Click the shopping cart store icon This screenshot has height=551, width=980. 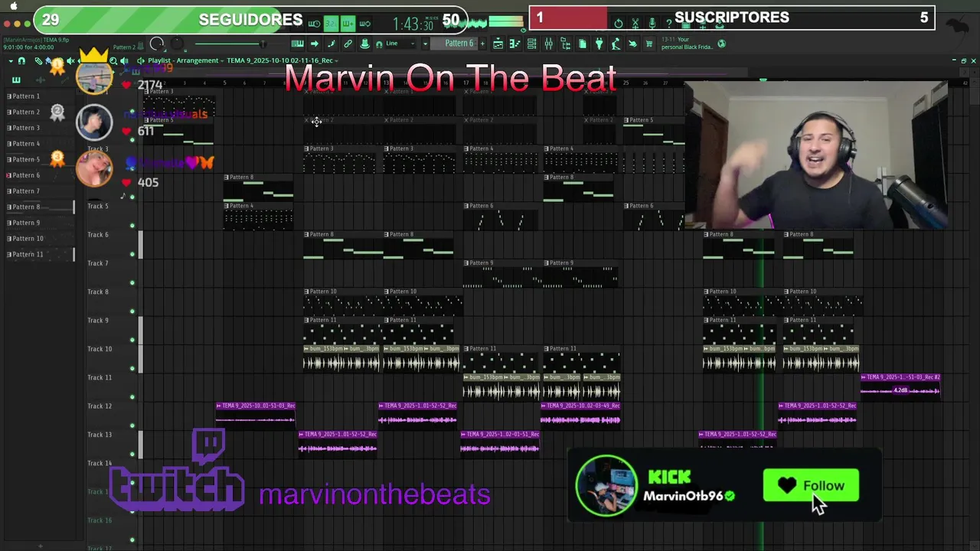[649, 44]
